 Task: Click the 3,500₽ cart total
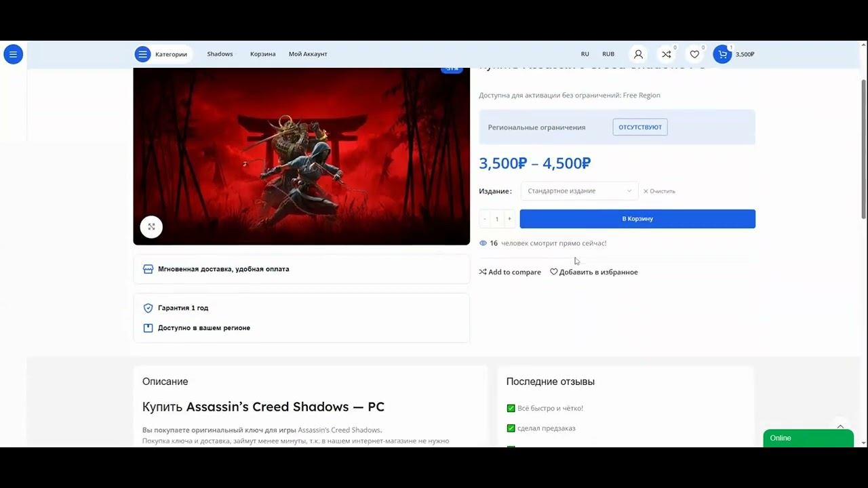(745, 54)
